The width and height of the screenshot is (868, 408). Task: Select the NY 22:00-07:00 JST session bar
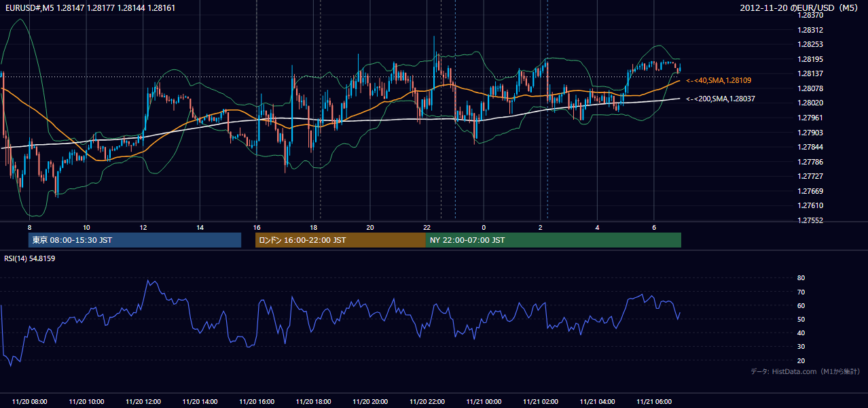[554, 240]
